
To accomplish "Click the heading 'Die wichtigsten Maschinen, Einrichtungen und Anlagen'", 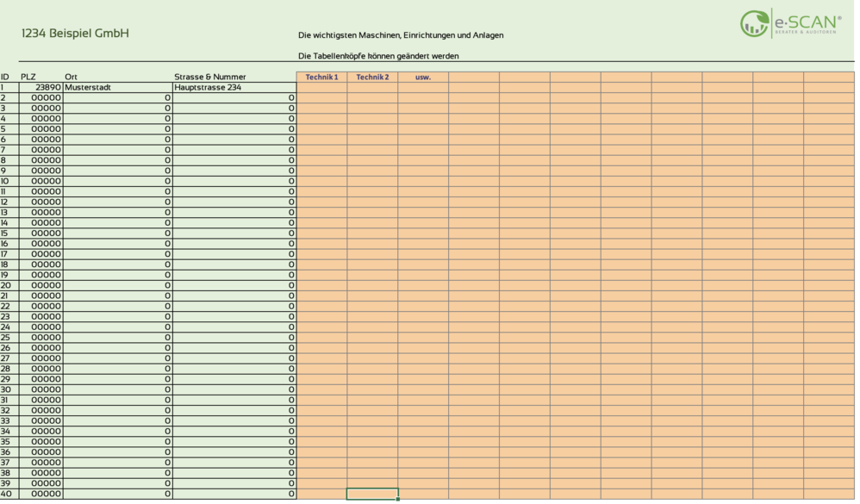I will [401, 35].
